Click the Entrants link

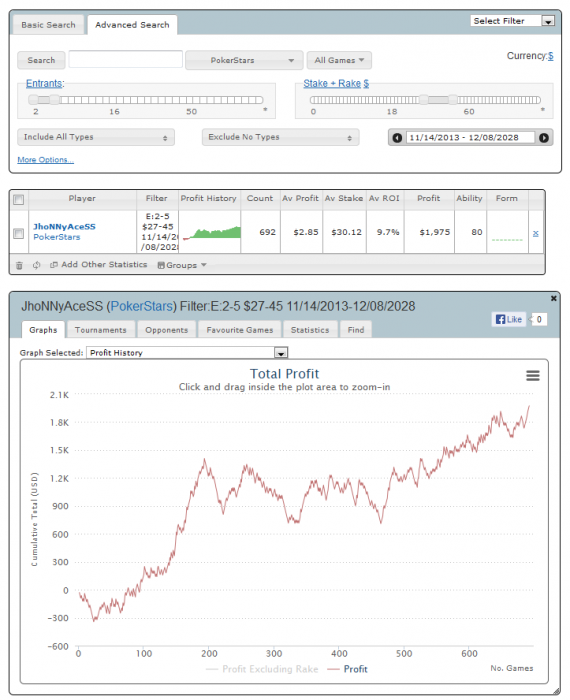coord(44,83)
